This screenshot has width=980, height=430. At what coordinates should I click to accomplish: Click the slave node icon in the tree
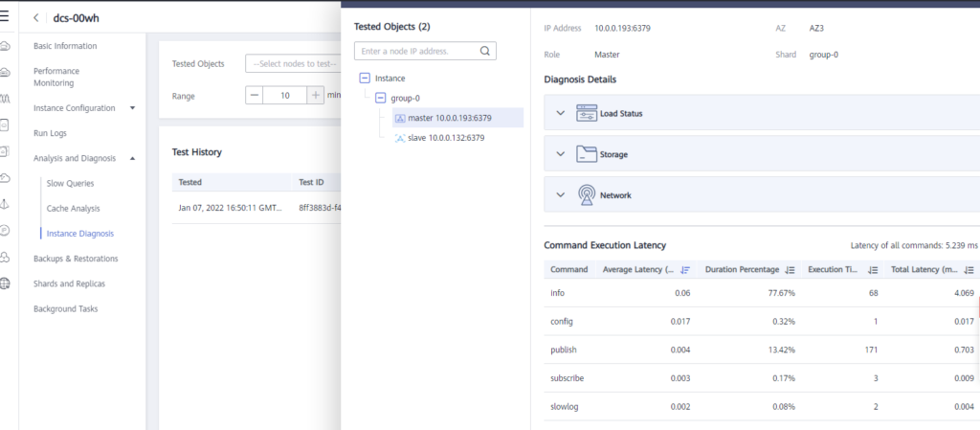[401, 138]
